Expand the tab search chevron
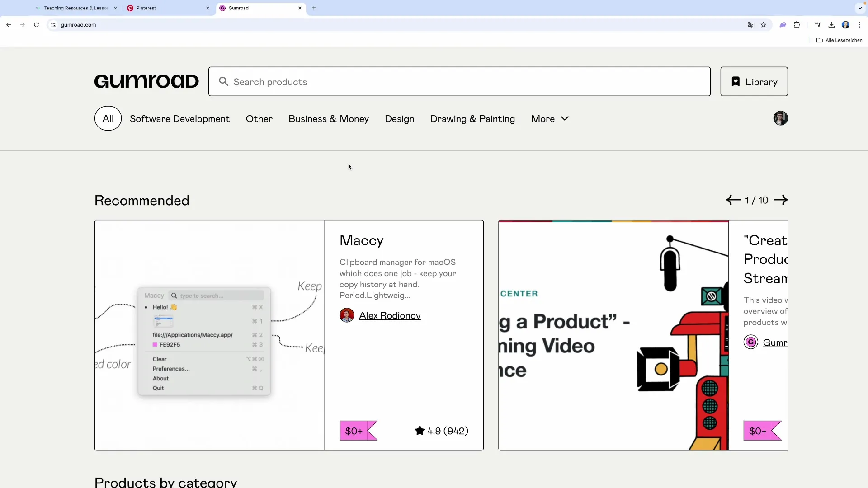Viewport: 868px width, 488px height. (860, 8)
